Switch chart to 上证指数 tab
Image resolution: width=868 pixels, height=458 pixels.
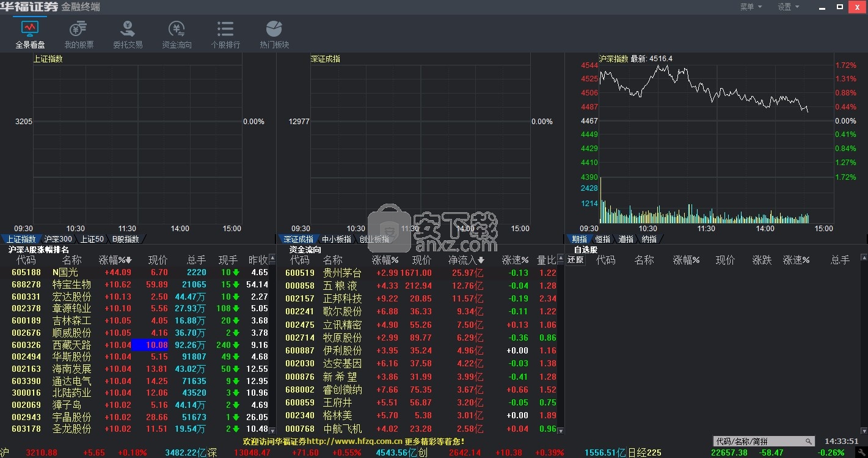pyautogui.click(x=21, y=239)
